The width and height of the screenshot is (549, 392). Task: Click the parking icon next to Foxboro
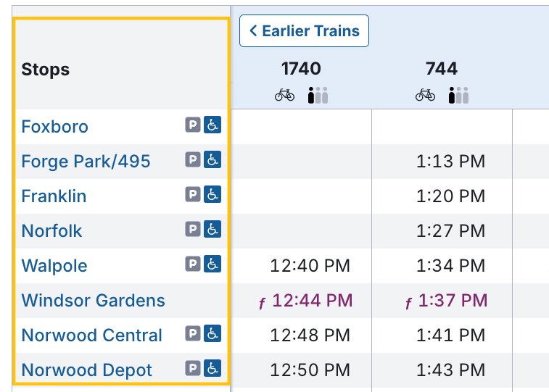point(192,125)
